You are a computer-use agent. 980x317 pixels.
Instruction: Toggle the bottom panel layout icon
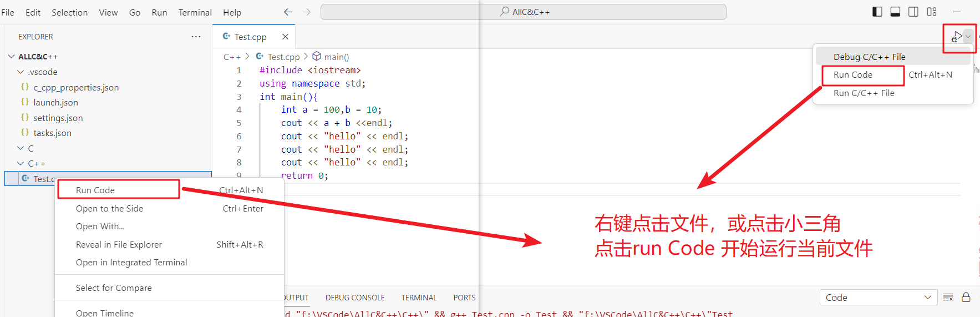tap(895, 12)
